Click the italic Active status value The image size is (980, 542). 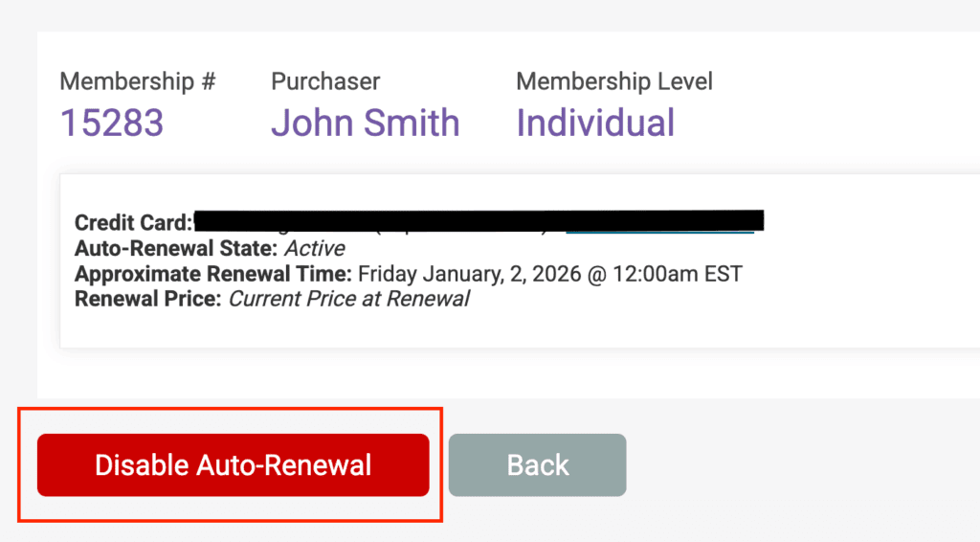click(315, 249)
